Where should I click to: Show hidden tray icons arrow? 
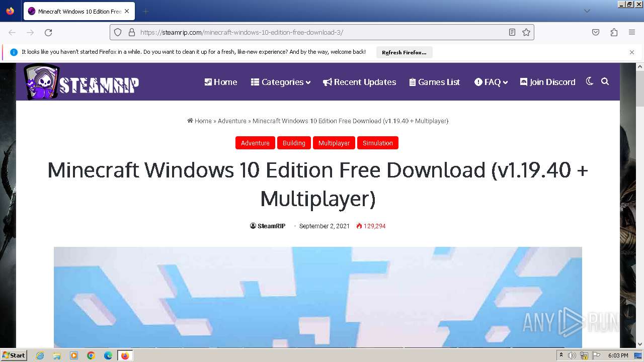coord(561,355)
